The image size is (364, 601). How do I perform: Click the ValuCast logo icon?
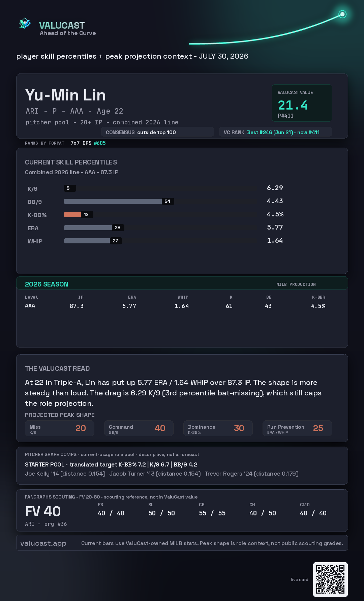point(25,24)
